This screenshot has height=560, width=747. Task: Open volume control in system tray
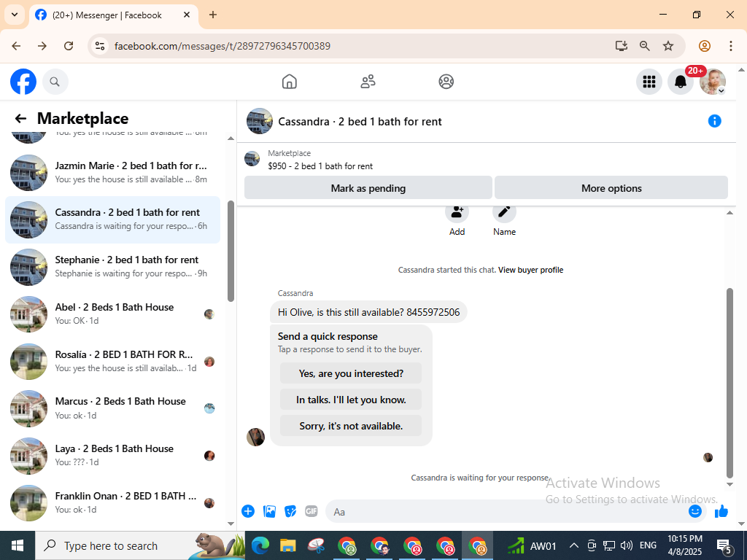[x=627, y=545]
